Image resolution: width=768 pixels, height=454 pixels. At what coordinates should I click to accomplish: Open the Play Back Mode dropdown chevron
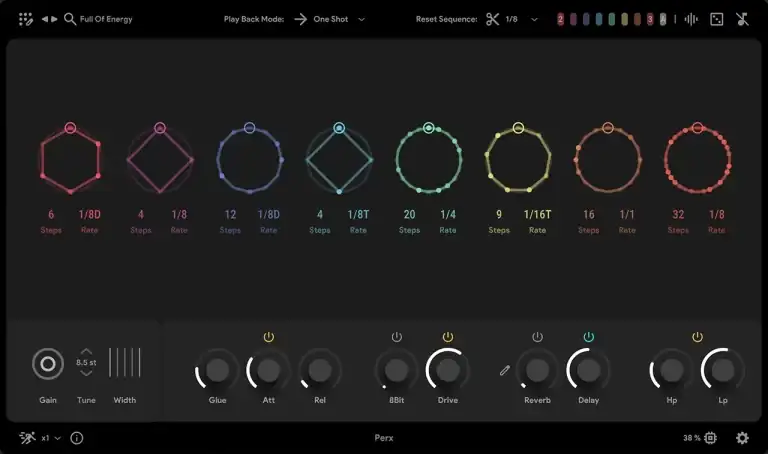(x=361, y=20)
